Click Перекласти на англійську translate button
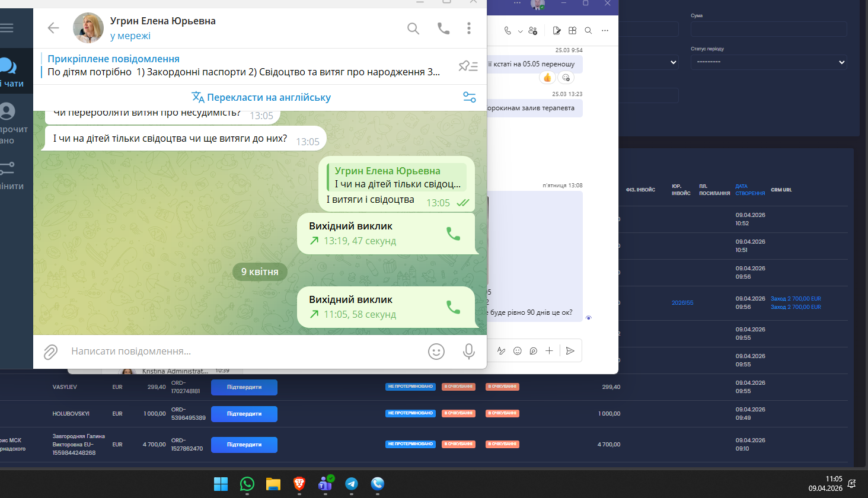This screenshot has height=498, width=868. 261,97
